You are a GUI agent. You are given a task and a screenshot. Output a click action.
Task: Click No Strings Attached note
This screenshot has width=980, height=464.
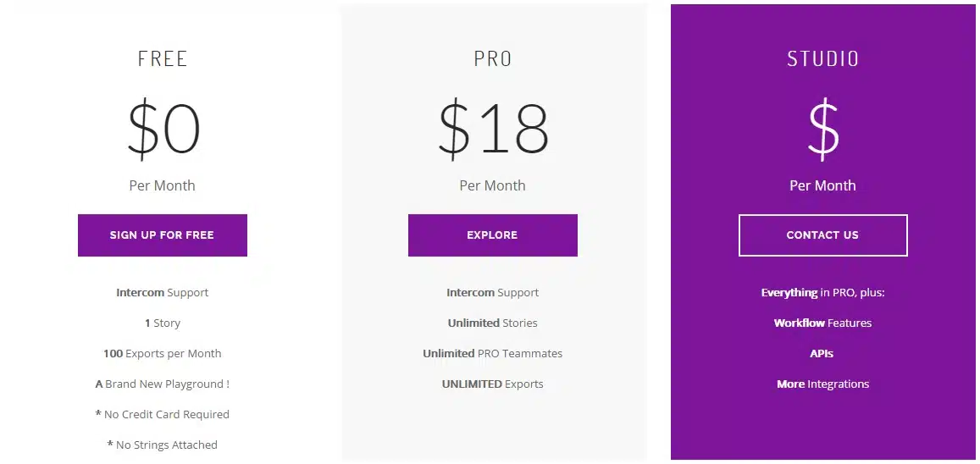coord(163,445)
